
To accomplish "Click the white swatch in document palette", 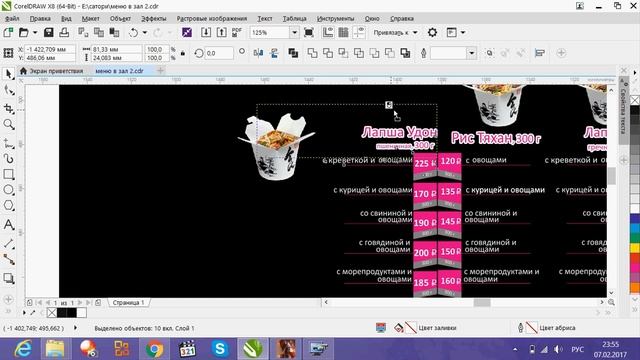I will point(82,313).
